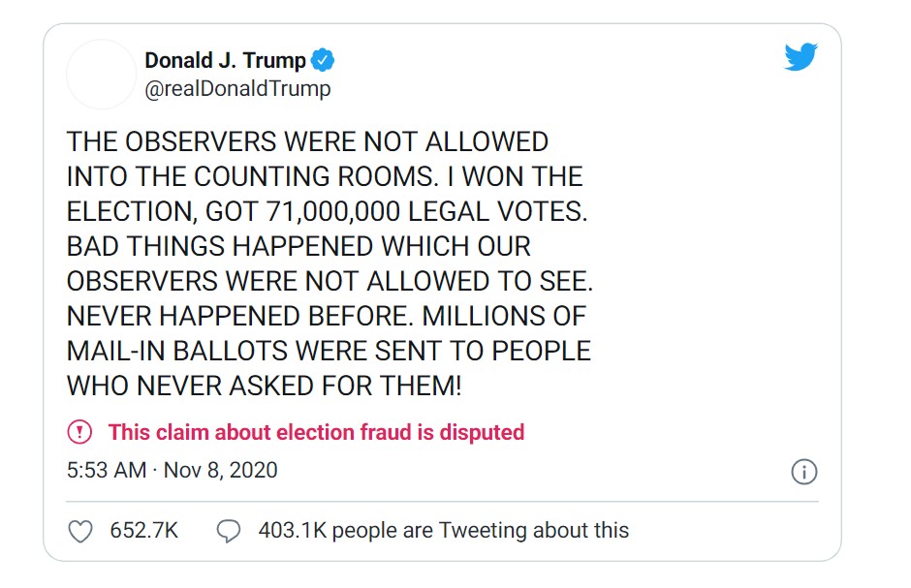
Task: Click "MAIL-IN BALLOTS" in the tweet
Action: pos(177,351)
